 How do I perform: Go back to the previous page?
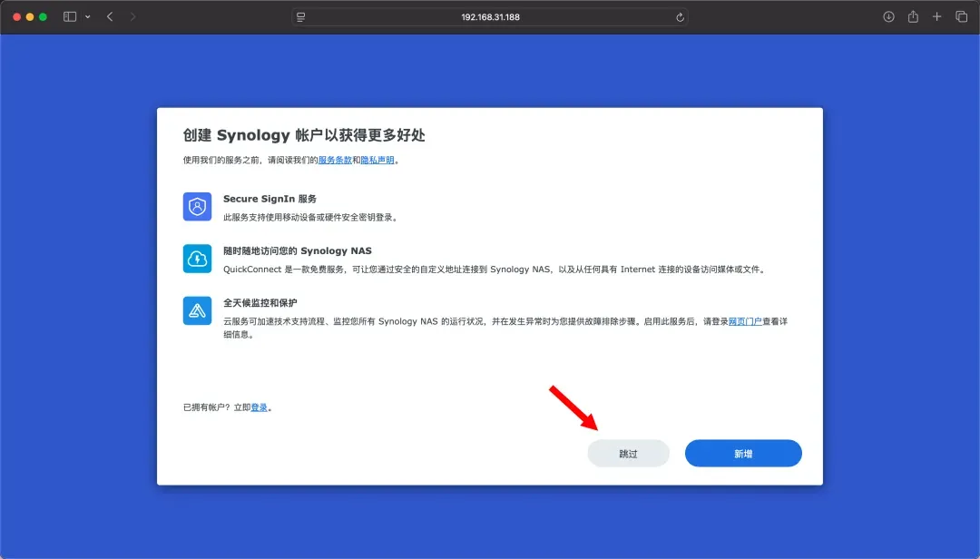click(x=110, y=17)
